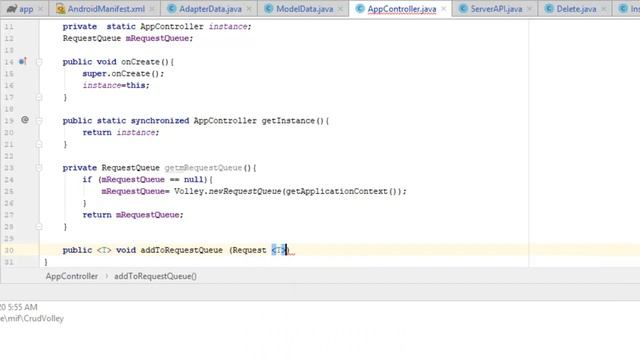Switch to the Delete.java tab
The height and width of the screenshot is (360, 640).
[576, 9]
